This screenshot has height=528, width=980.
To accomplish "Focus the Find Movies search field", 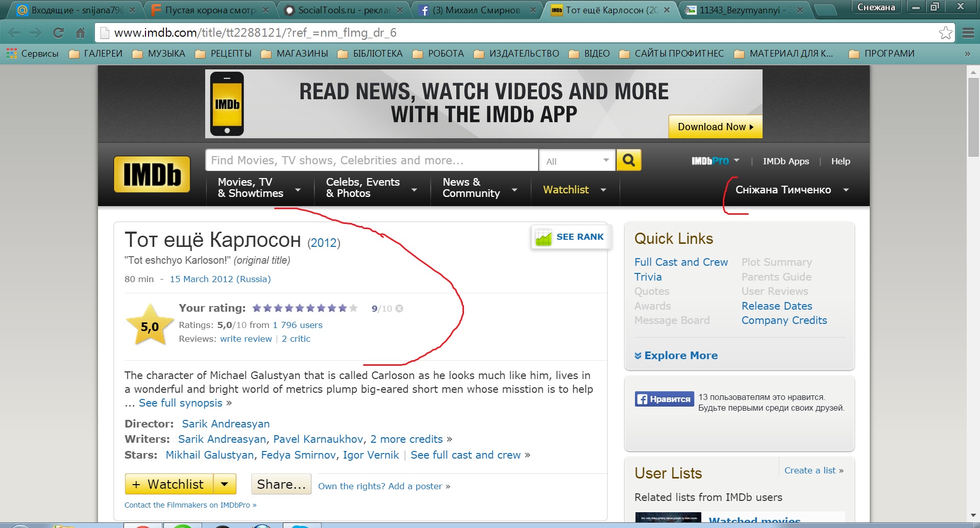I will [x=372, y=160].
